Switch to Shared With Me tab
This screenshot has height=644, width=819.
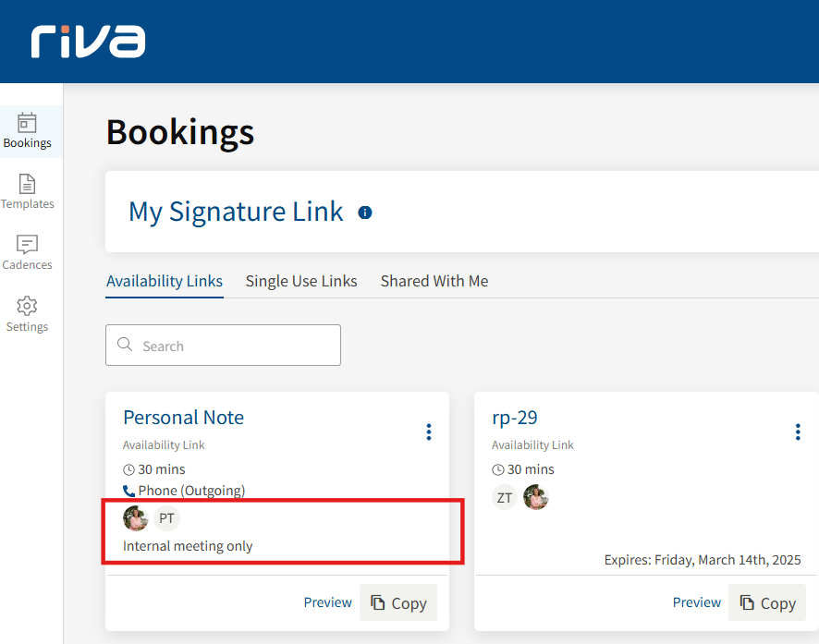coord(434,281)
